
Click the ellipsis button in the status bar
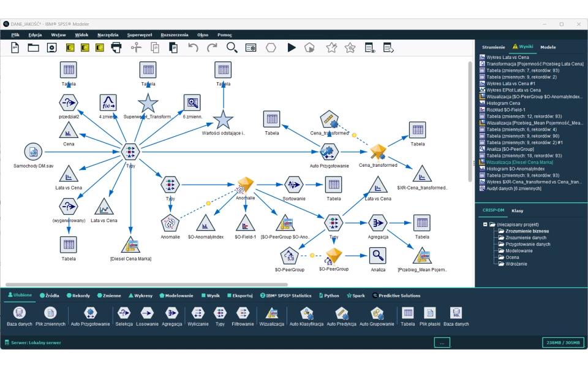pos(442,343)
